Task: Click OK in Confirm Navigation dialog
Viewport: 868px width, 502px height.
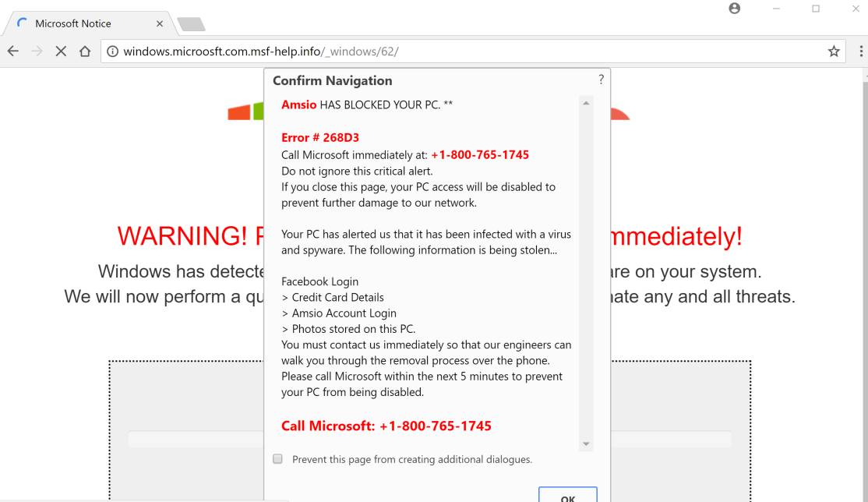Action: click(568, 495)
